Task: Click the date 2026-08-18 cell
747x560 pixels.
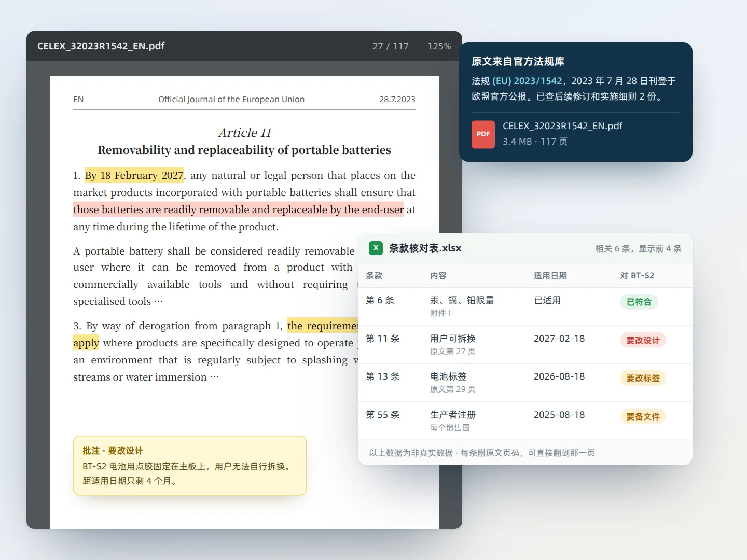Action: (x=559, y=376)
